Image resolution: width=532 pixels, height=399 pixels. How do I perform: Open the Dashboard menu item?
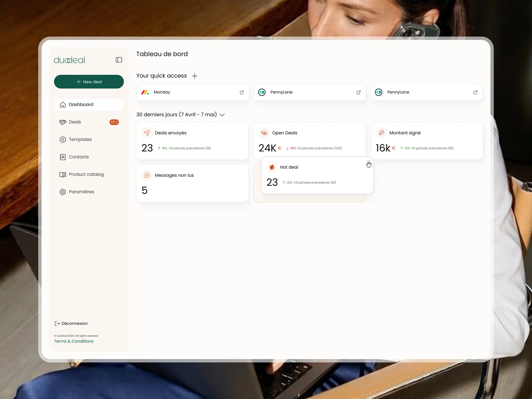89,104
